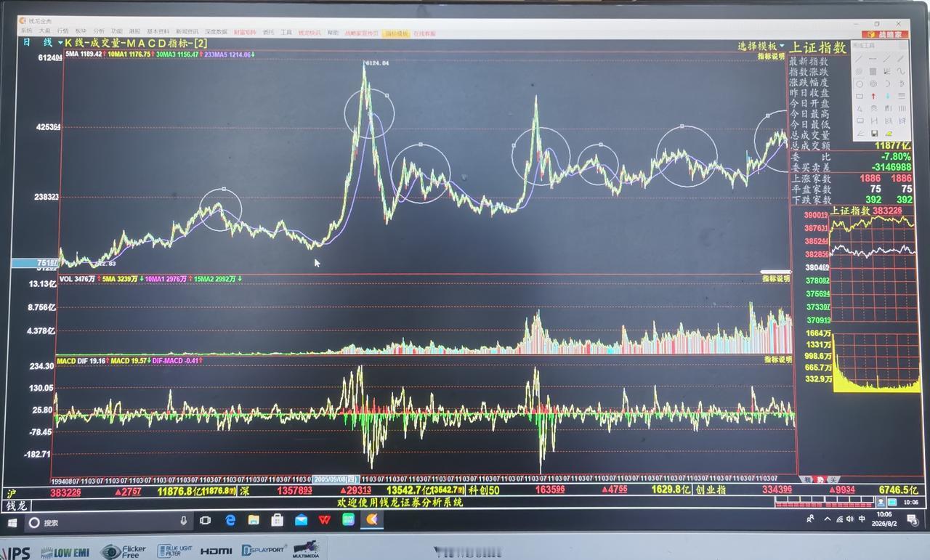Screen dimensions: 930x560
Task: Click the 委买卖差 row
Action: (x=852, y=167)
